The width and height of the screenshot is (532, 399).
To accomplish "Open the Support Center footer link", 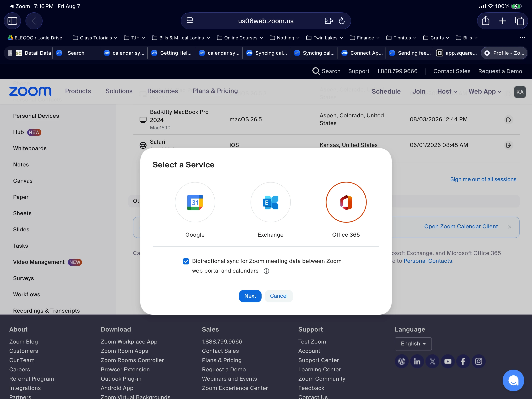I will (318, 360).
